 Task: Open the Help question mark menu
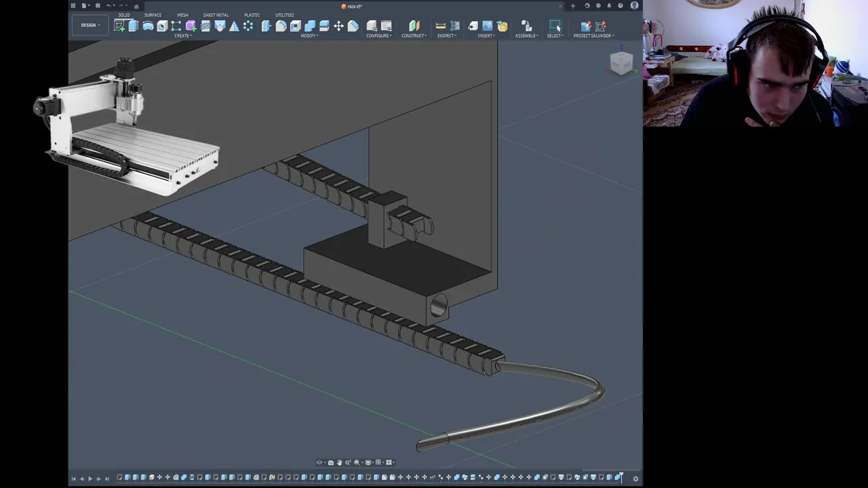620,5
